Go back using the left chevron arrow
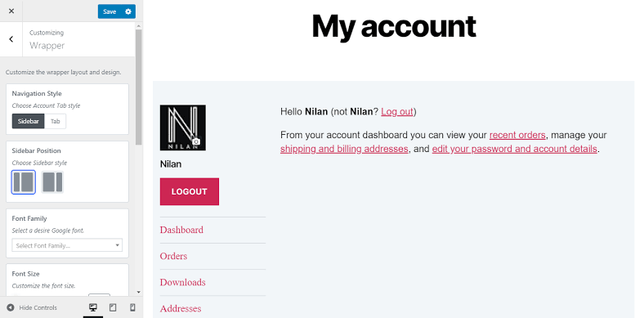Screen dimensions: 644x318 pos(11,39)
